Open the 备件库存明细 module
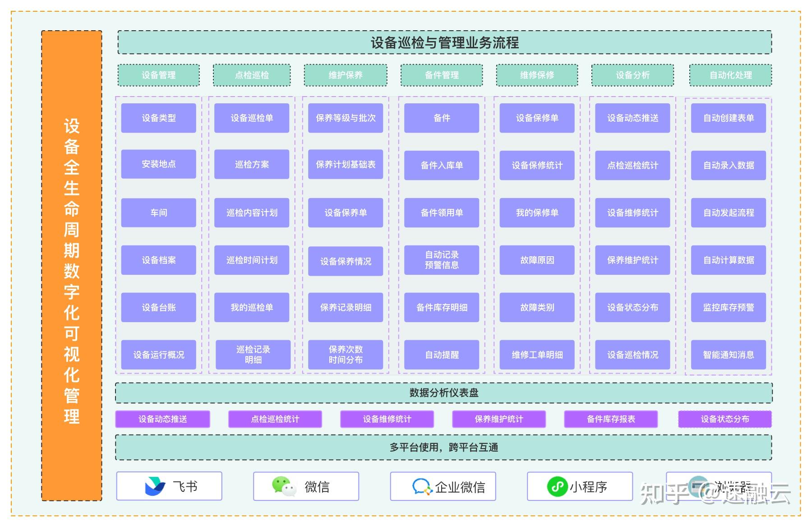The width and height of the screenshot is (812, 527). coord(442,307)
